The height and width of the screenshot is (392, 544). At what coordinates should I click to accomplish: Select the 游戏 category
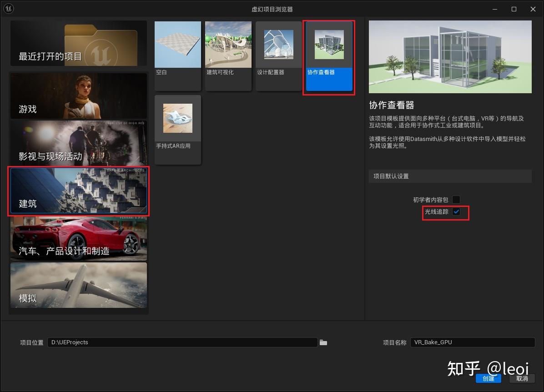[x=78, y=96]
